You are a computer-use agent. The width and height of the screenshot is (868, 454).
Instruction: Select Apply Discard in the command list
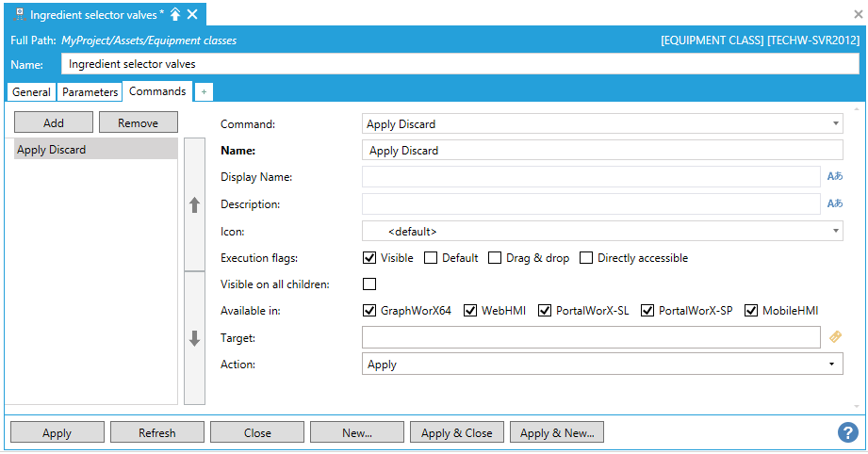coord(94,150)
